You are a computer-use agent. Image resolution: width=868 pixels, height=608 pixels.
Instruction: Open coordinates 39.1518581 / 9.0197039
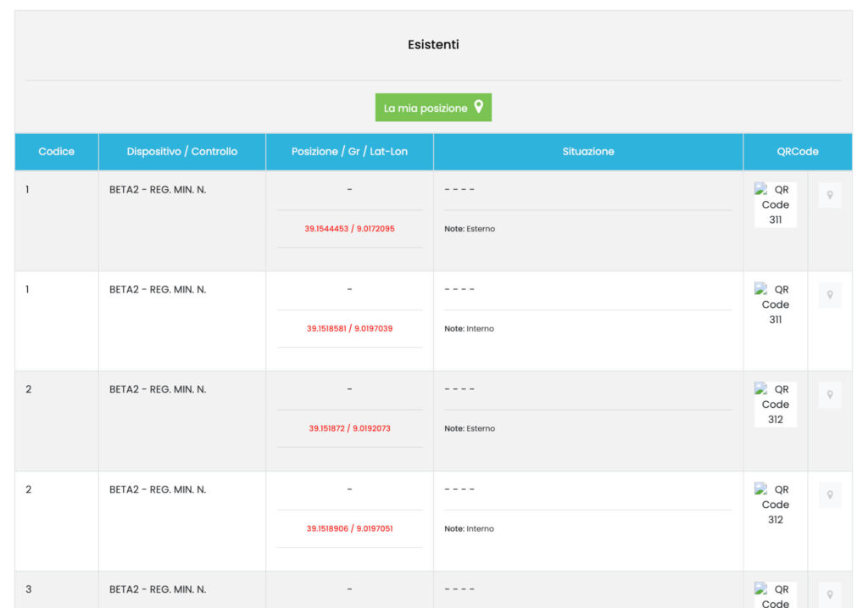pos(349,329)
